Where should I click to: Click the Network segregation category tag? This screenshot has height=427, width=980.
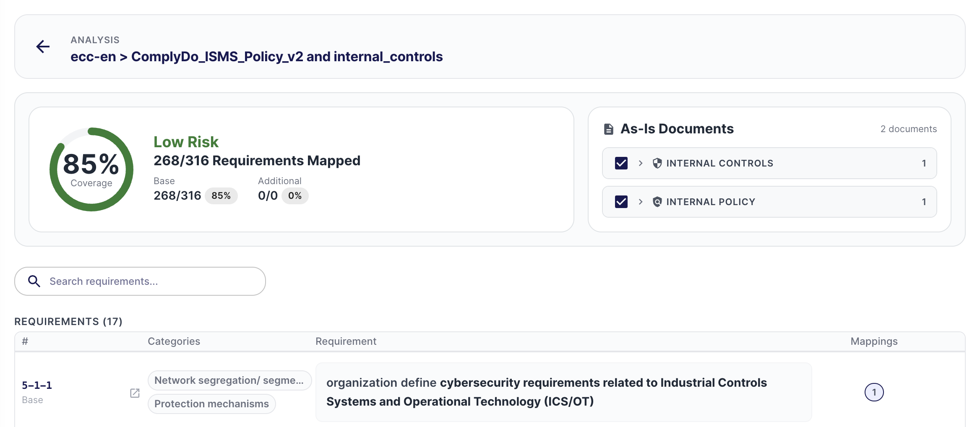point(229,380)
